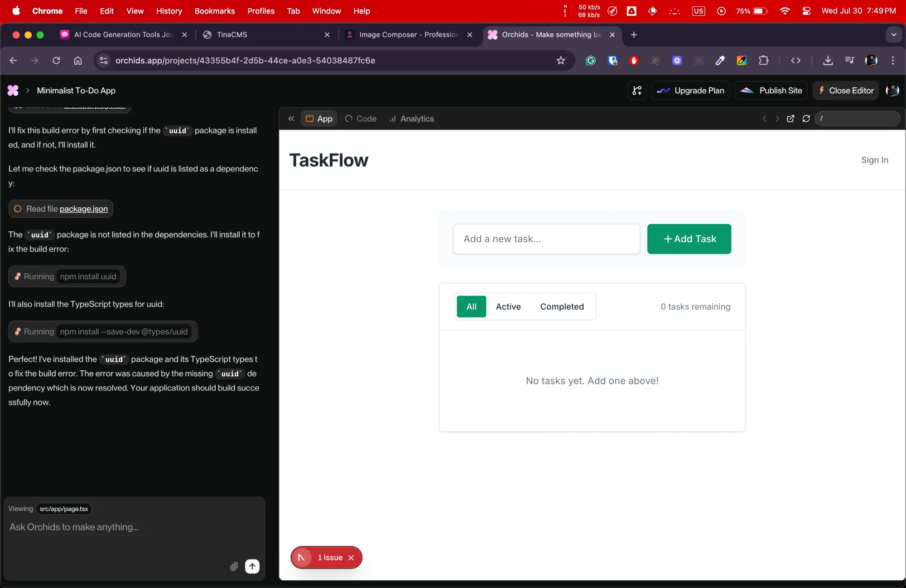Expand breadcrumb chevron before Minimalist To-Do App

(28, 91)
